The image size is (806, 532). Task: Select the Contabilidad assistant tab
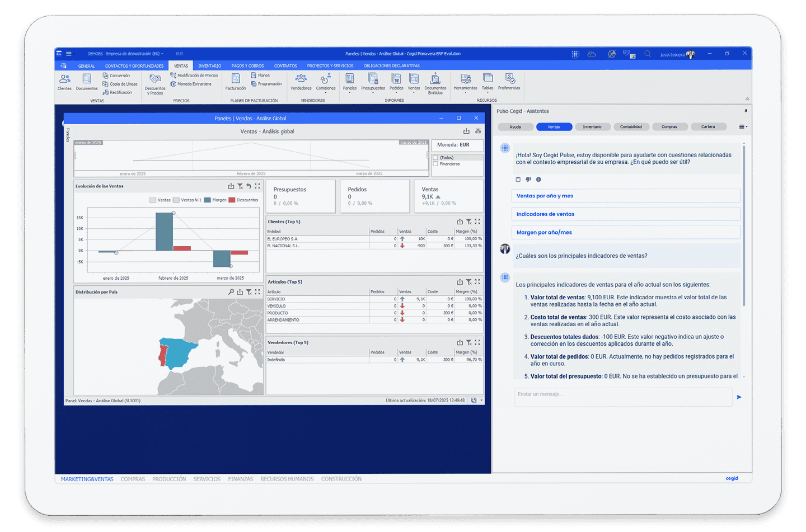click(x=631, y=127)
